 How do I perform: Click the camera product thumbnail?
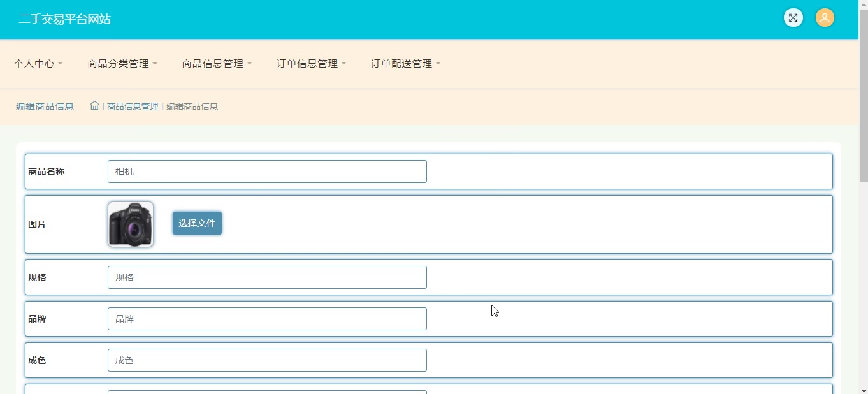pyautogui.click(x=131, y=224)
